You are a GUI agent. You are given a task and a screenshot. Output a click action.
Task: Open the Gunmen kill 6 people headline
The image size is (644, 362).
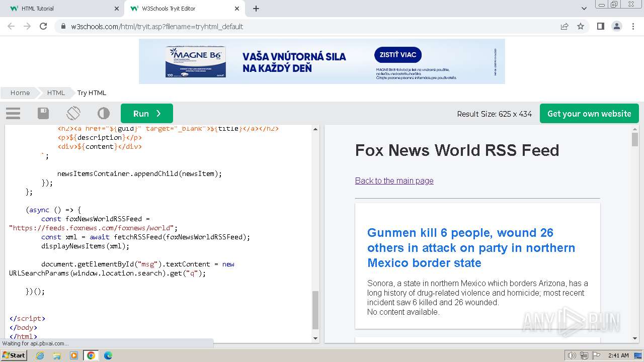click(471, 248)
